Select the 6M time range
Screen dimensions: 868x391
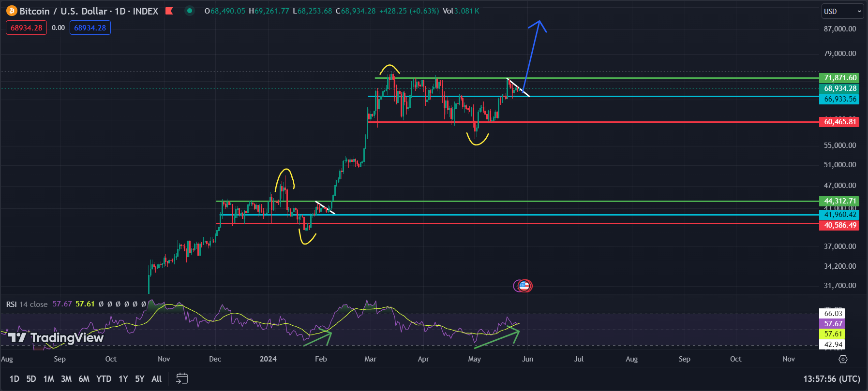(x=84, y=379)
